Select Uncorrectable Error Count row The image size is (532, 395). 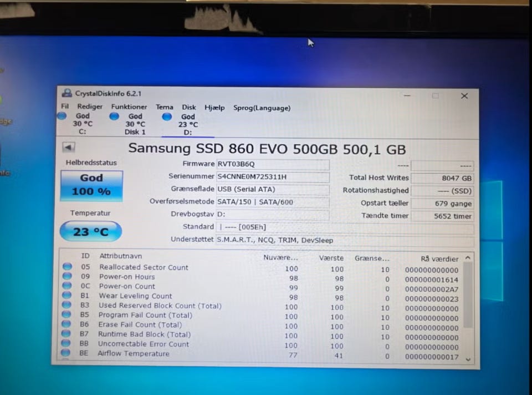pyautogui.click(x=261, y=345)
